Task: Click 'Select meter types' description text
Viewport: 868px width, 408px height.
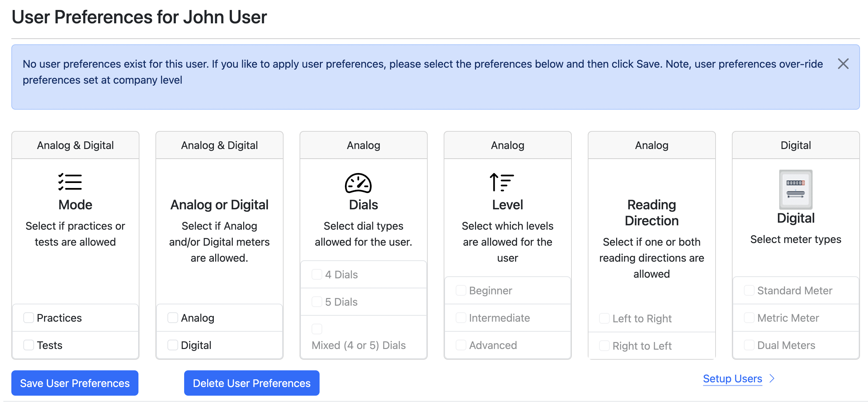Action: click(796, 239)
